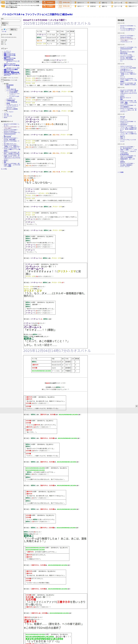The image size is (138, 644).
Task: Click 検索する button under keyword field
Action: [5, 23]
